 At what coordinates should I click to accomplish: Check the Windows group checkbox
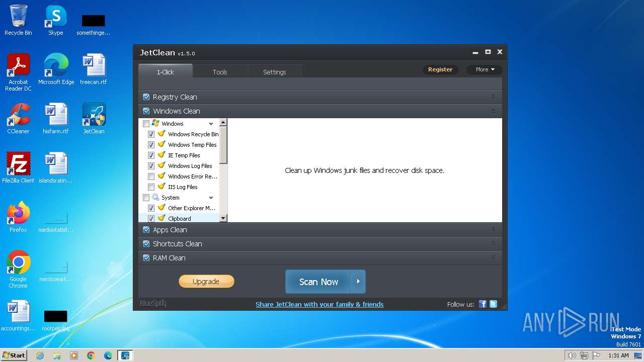pos(146,124)
